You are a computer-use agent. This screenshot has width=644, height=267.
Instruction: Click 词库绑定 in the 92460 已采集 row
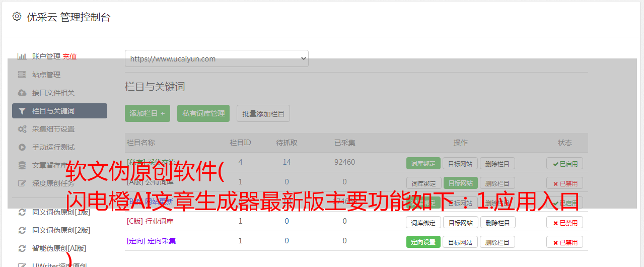tap(423, 163)
